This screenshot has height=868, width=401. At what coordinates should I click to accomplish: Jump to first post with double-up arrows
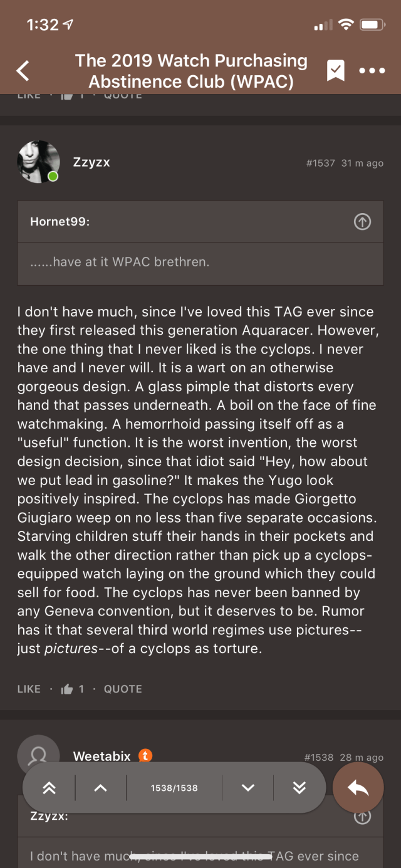pyautogui.click(x=49, y=788)
